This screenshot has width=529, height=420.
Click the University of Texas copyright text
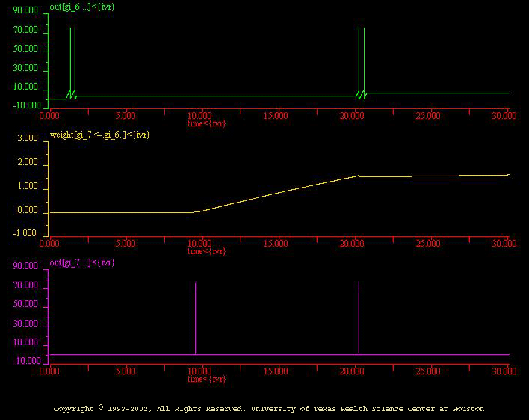[x=269, y=409]
